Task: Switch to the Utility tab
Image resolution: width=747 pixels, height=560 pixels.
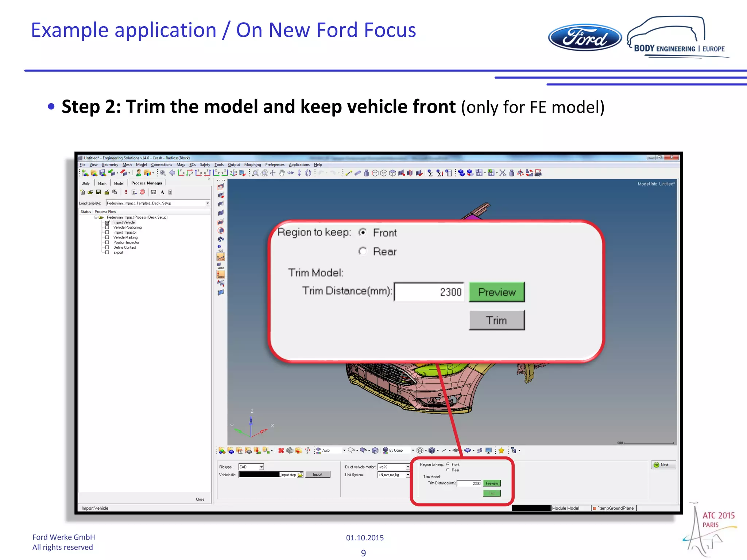Action: [x=86, y=183]
